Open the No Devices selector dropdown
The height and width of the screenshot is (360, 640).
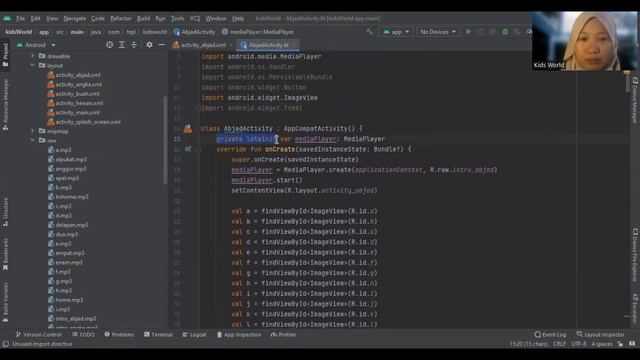click(x=438, y=31)
